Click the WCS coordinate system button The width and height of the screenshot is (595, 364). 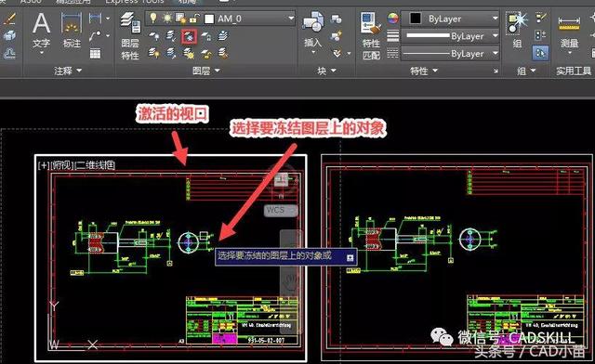pyautogui.click(x=281, y=210)
